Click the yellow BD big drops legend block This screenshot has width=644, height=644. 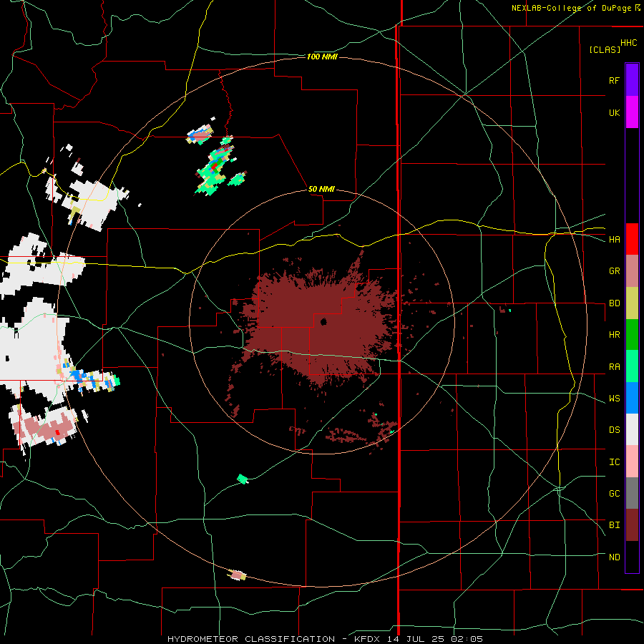632,303
